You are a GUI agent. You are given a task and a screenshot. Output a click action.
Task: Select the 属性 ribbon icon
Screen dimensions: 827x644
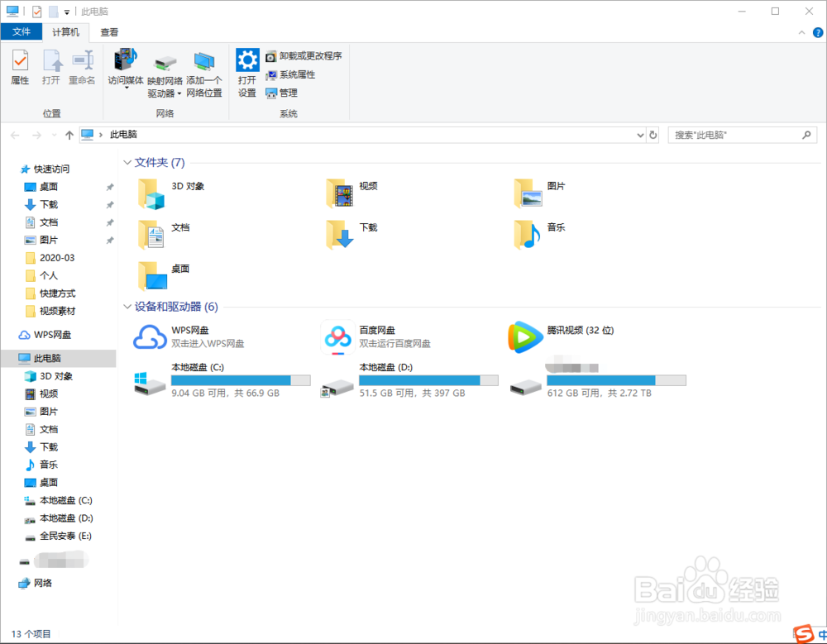point(19,66)
